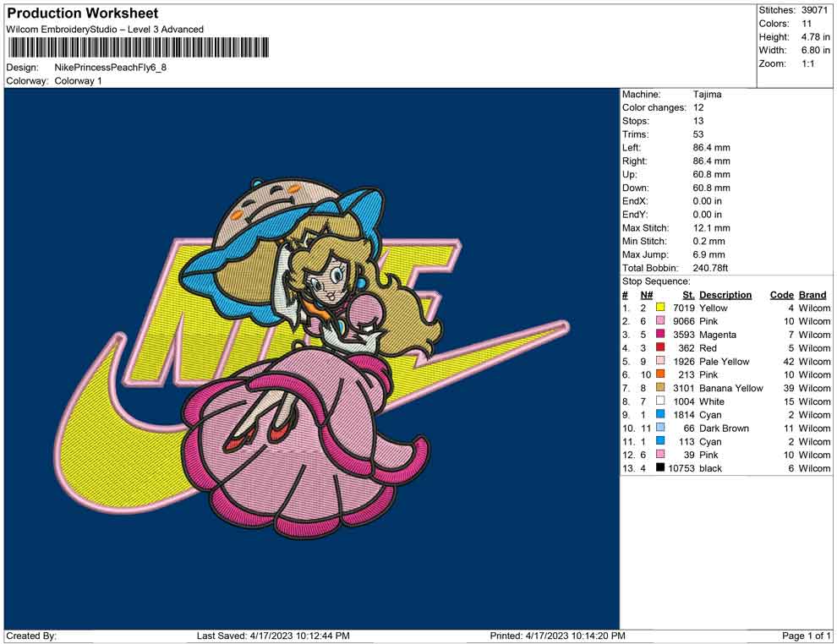Click the Page 1 of 1 footer text
Image resolution: width=837 pixels, height=644 pixels.
point(806,636)
